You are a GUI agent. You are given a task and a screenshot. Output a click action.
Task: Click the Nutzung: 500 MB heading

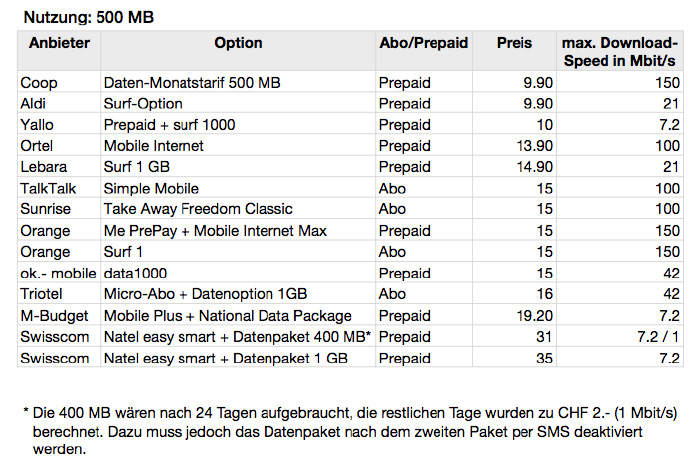point(89,17)
